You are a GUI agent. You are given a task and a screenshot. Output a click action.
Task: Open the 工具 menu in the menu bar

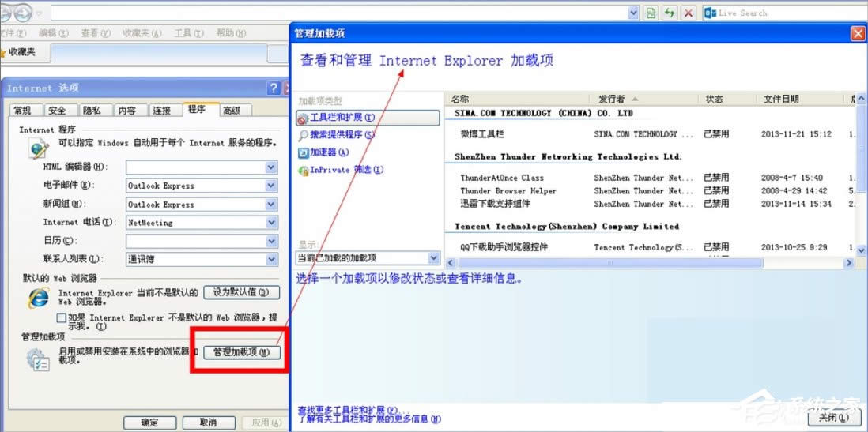coord(187,33)
